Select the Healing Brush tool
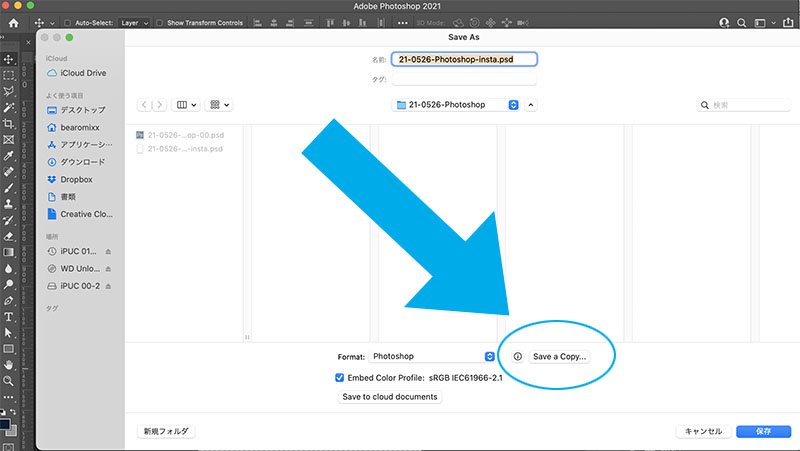 [x=9, y=172]
